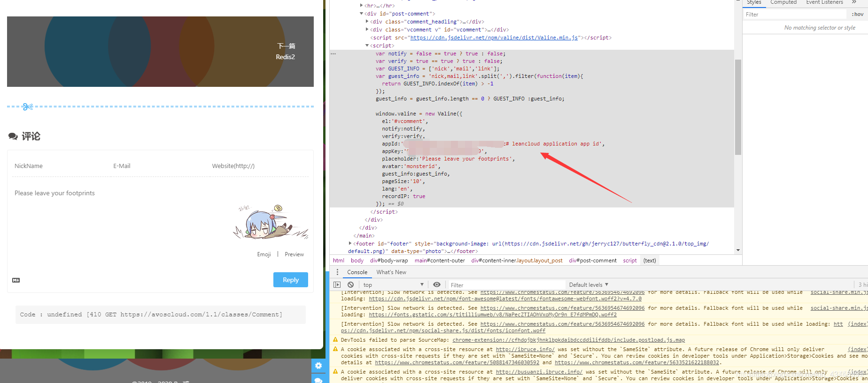Create live expression with the eye icon

[437, 284]
